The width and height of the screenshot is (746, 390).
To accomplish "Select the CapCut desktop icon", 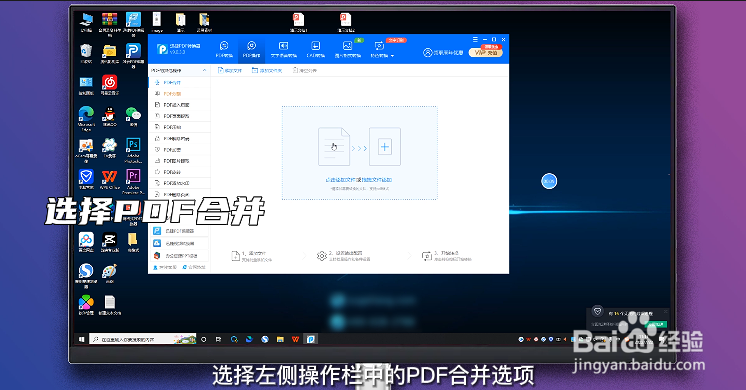I will click(x=109, y=242).
